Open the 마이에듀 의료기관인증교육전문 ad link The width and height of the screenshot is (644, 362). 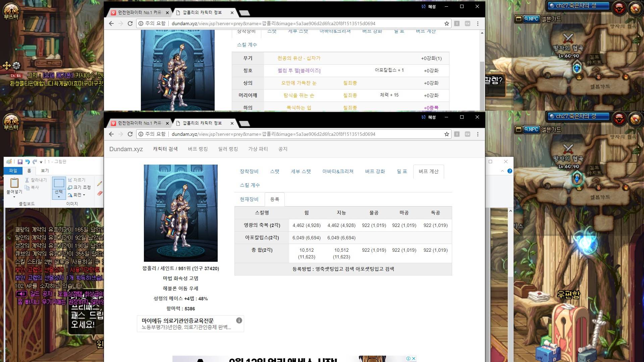coord(178,320)
